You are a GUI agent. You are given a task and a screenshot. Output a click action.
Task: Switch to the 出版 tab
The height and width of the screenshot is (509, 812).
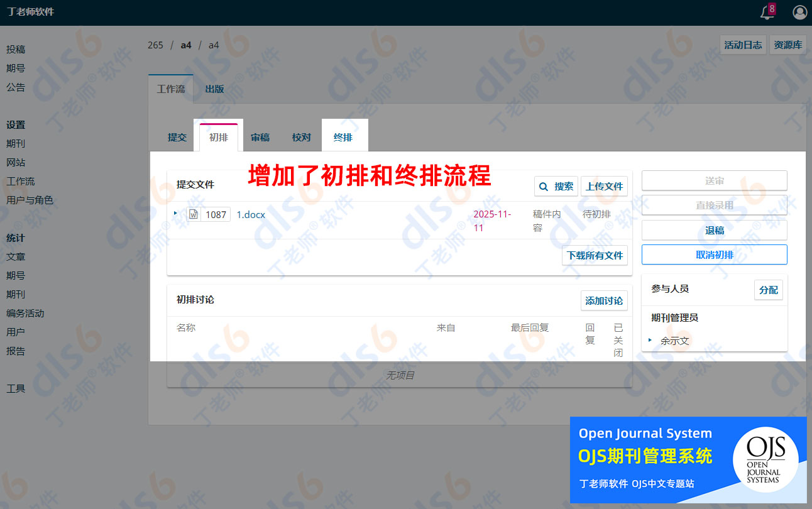click(213, 88)
